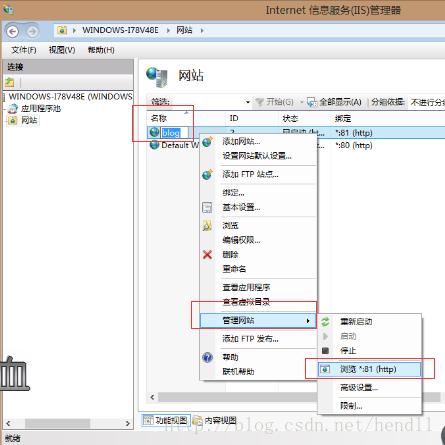Image resolution: width=445 pixels, height=445 pixels.
Task: Click the *:80 (http) binding cell
Action: [x=354, y=145]
